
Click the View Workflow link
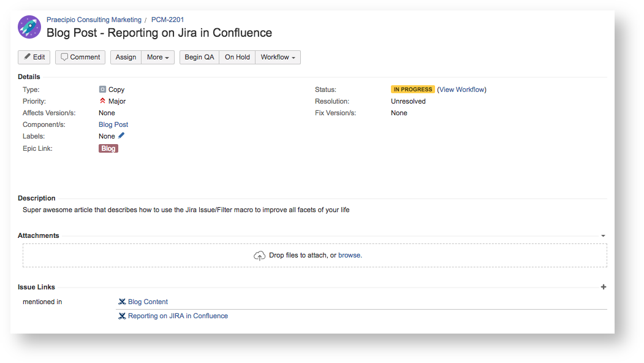click(x=461, y=90)
